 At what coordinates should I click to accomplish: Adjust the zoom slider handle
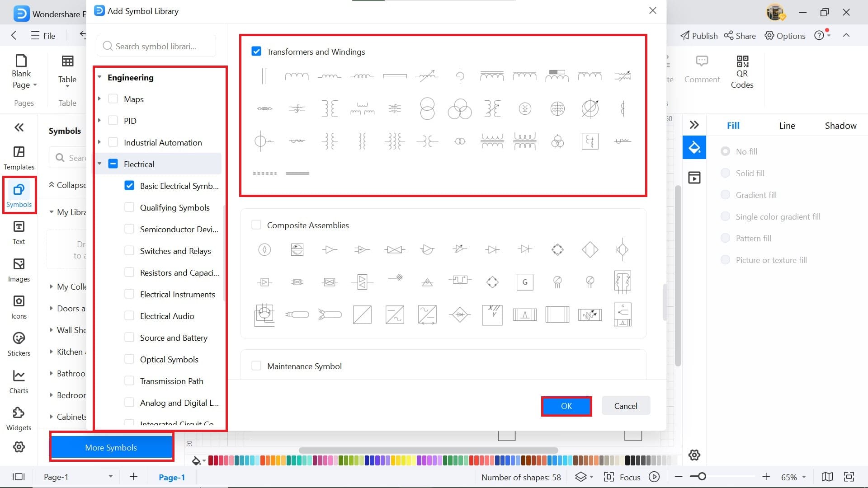pos(702,477)
